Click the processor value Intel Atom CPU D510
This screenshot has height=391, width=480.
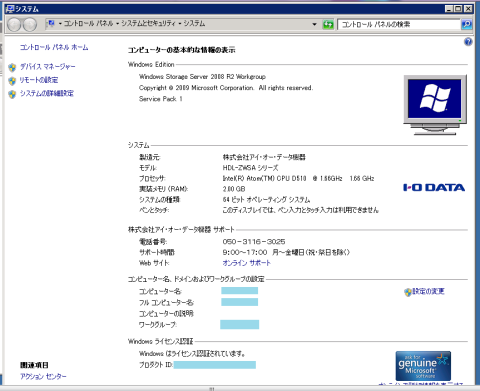click(x=298, y=178)
